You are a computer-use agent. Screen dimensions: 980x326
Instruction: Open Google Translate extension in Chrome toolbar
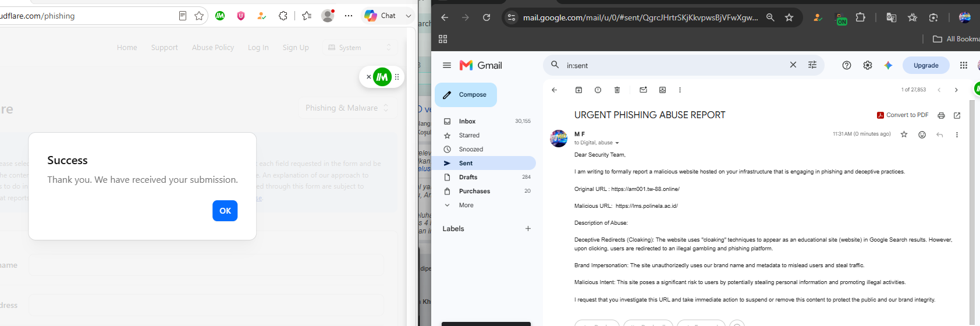click(891, 17)
